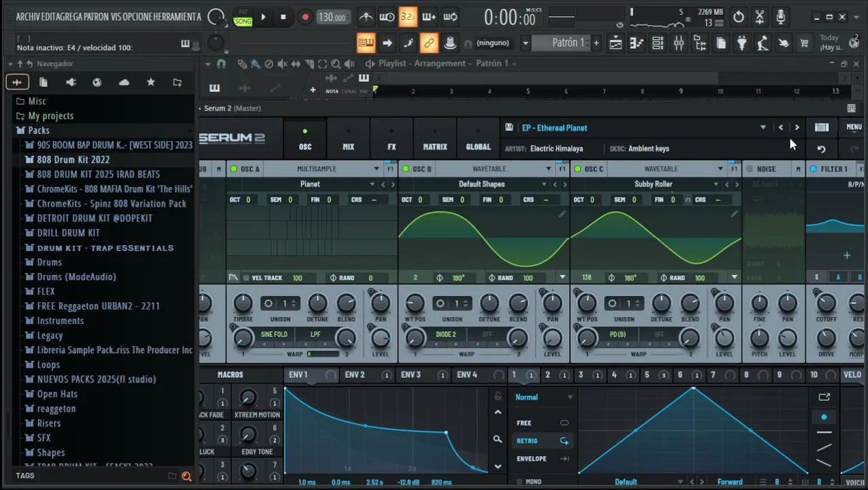The height and width of the screenshot is (490, 868).
Task: Click the magnet snap icon in Playlist
Action: (221, 63)
